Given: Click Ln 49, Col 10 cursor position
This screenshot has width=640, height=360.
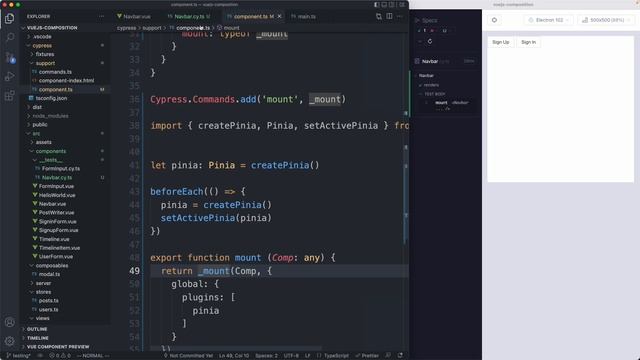Looking at the screenshot, I should (x=234, y=356).
